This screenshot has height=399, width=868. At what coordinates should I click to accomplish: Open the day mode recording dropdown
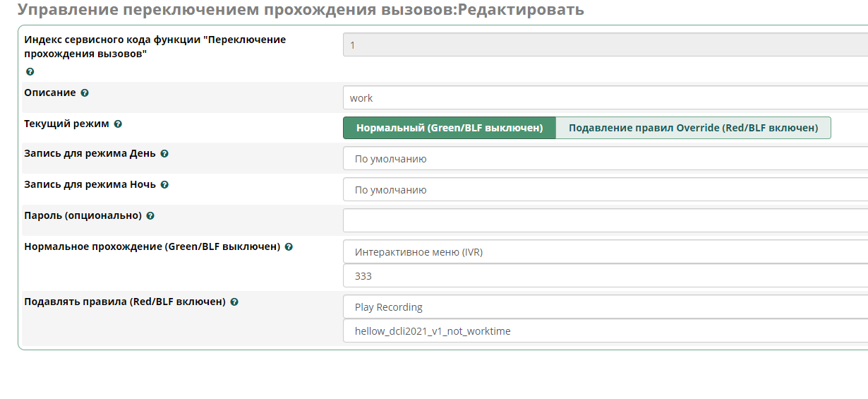tap(605, 159)
